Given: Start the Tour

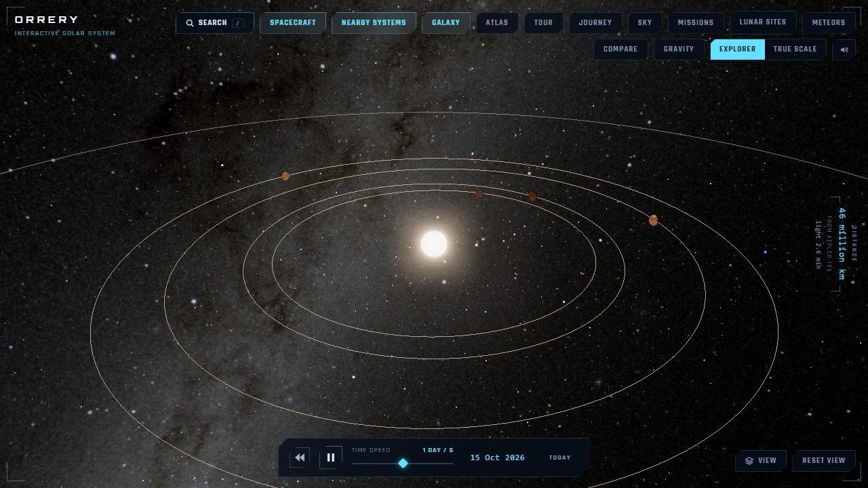Looking at the screenshot, I should pyautogui.click(x=543, y=23).
